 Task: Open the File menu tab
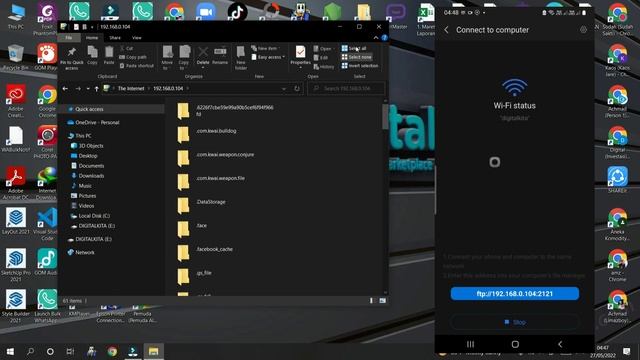tap(69, 38)
